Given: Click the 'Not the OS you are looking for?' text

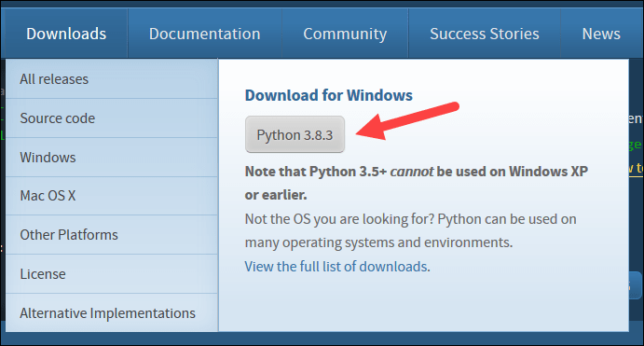Looking at the screenshot, I should click(x=339, y=219).
